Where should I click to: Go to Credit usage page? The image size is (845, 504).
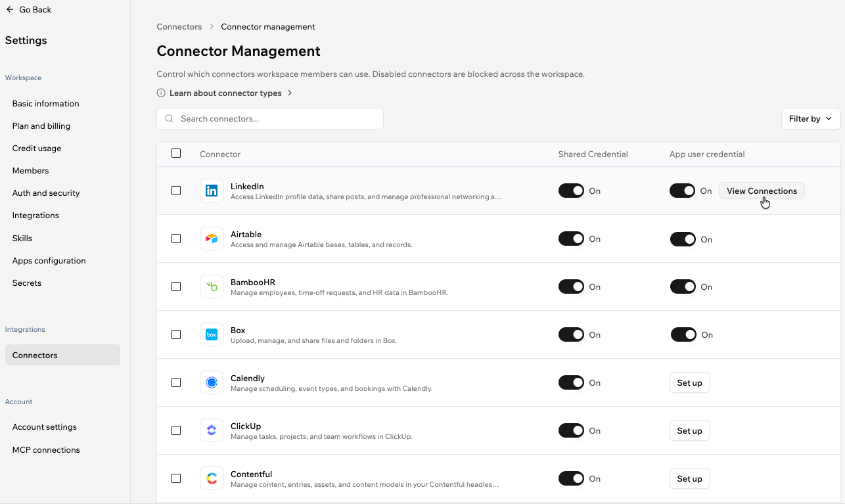37,149
